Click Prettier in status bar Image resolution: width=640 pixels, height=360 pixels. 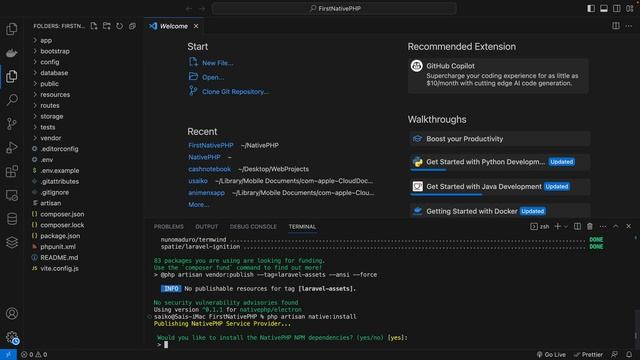[588, 354]
